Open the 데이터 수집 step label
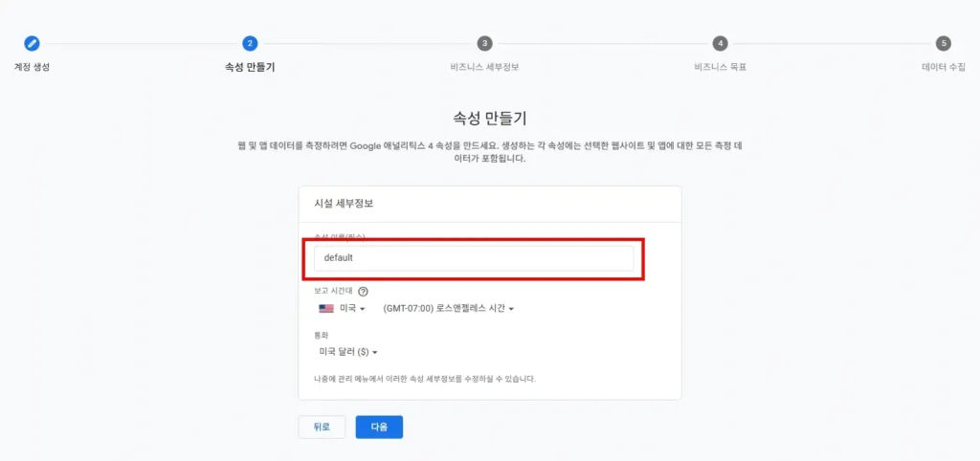 point(944,67)
